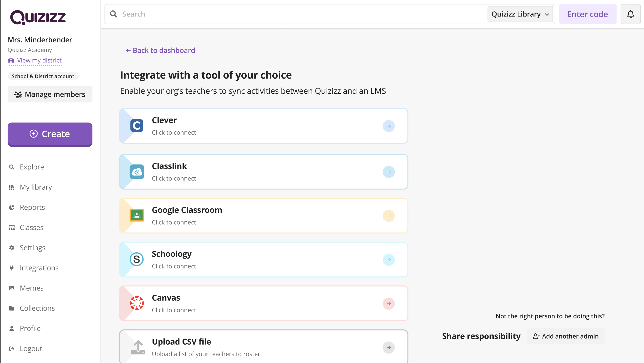Go to My library
The image size is (644, 363).
[x=36, y=187]
